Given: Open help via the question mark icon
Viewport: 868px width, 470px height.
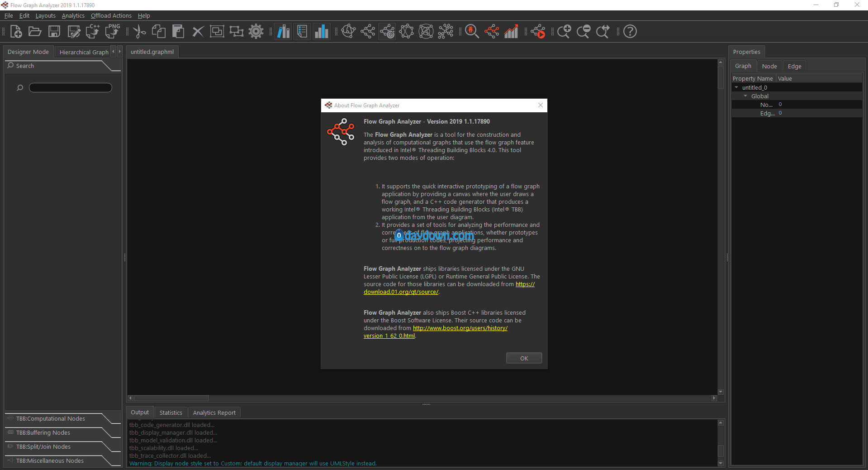Looking at the screenshot, I should coord(630,32).
